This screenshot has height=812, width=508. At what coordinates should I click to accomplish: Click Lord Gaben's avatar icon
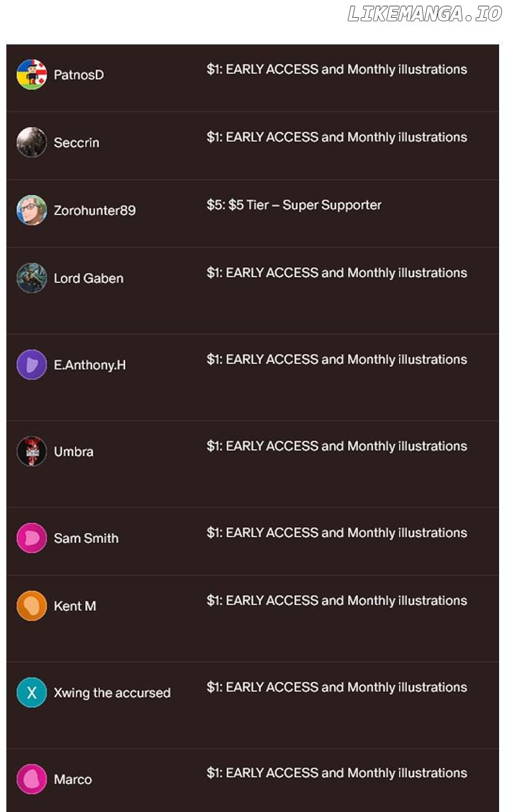[32, 278]
